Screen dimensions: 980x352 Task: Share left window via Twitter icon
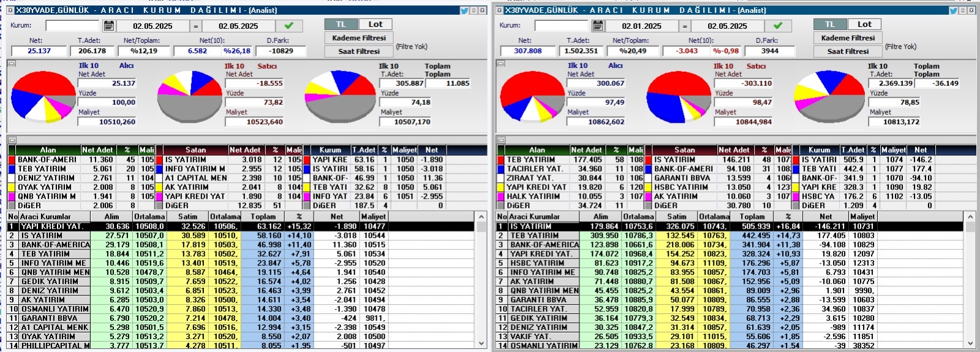[x=464, y=10]
